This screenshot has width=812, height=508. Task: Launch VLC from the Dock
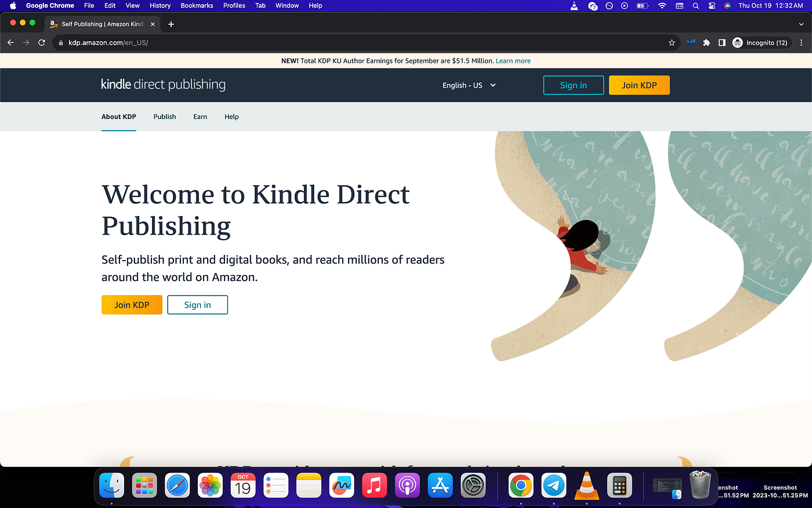coord(586,485)
